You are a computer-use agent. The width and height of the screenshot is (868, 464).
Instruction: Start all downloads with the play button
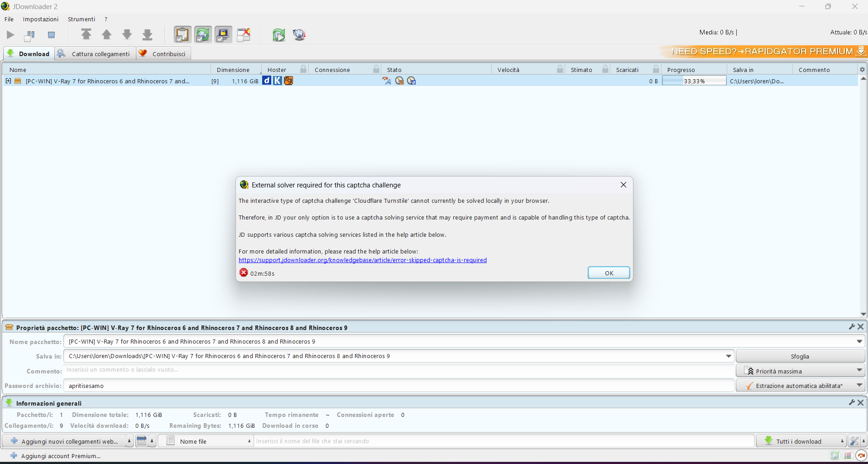point(10,35)
